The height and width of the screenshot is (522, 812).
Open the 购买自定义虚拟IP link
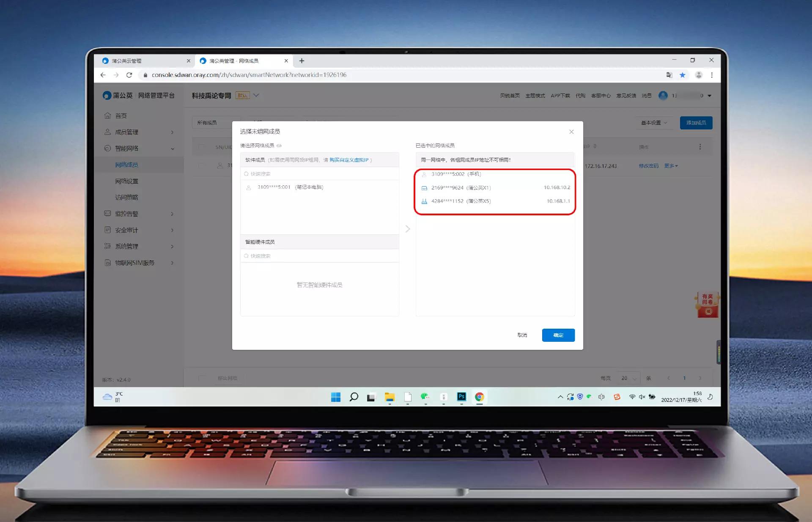pos(349,160)
